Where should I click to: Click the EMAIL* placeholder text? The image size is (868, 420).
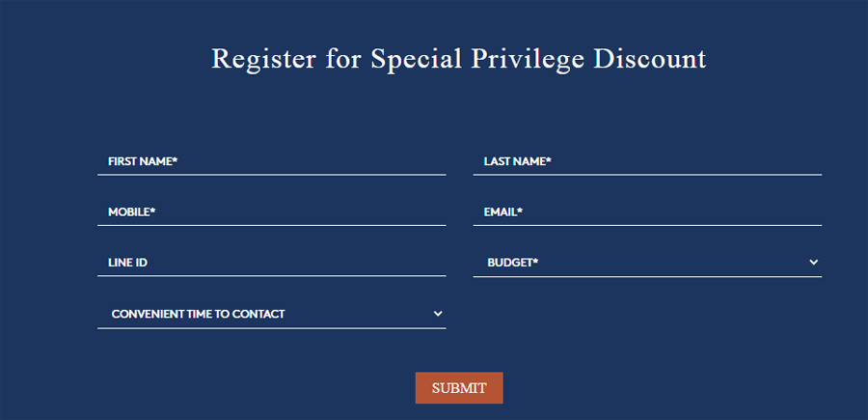[x=502, y=211]
